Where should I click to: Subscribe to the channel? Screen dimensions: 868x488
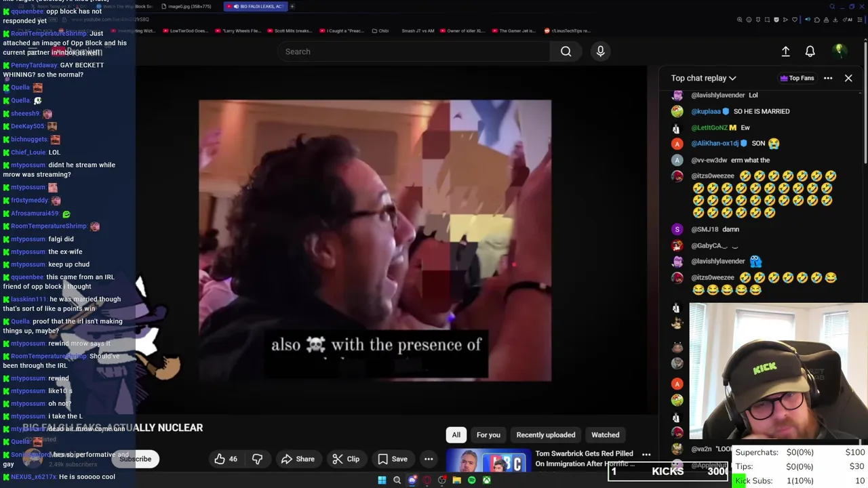(x=135, y=459)
